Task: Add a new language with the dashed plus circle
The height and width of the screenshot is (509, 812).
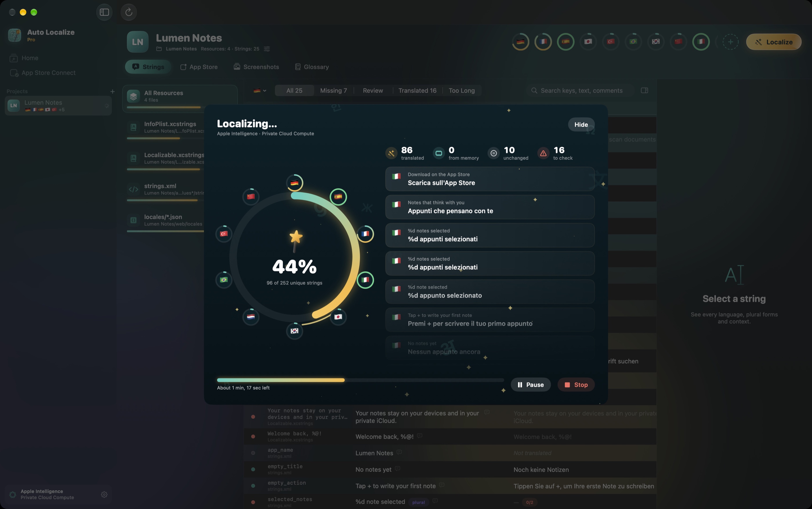Action: [730, 42]
